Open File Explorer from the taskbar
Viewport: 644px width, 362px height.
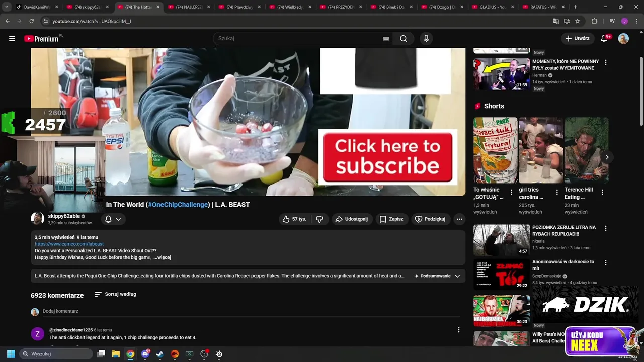(116, 354)
